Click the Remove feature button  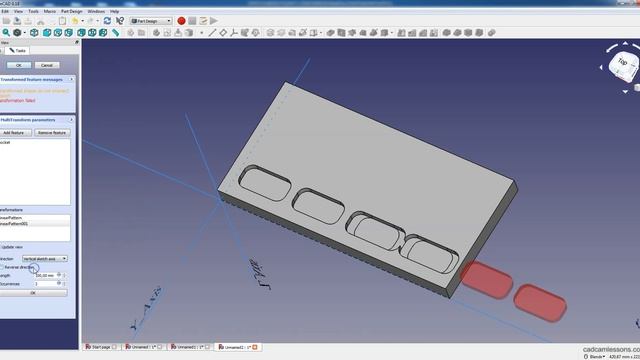click(52, 133)
